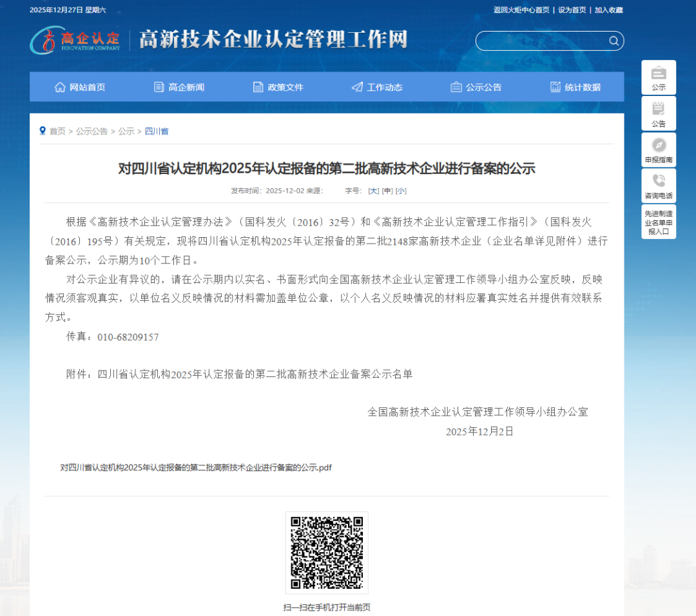Click 首页 in breadcrumb
Viewport: 696px width, 616px height.
coord(57,131)
